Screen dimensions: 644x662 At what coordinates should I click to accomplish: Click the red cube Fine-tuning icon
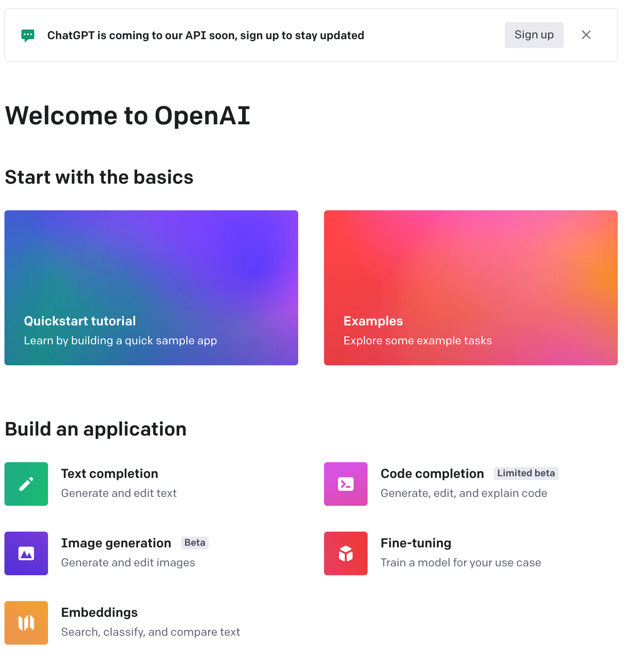click(346, 553)
